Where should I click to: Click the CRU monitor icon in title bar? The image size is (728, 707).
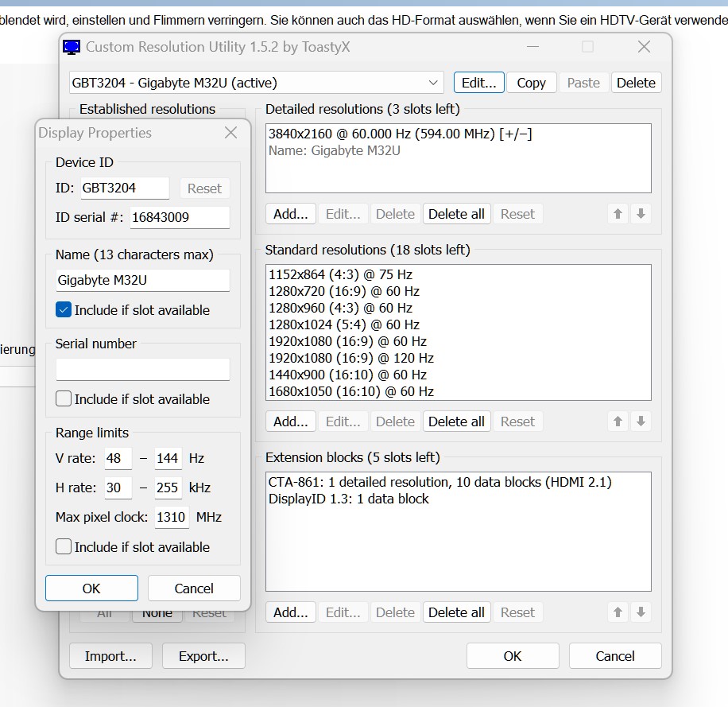coord(72,47)
